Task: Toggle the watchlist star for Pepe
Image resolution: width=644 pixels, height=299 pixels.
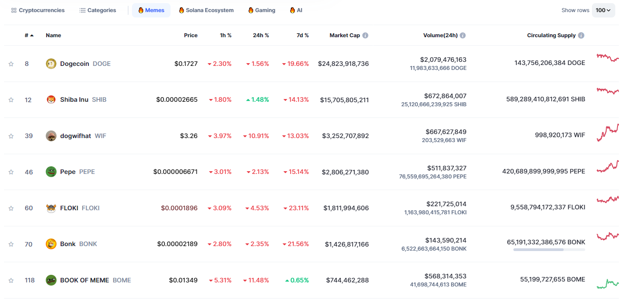Action: click(11, 172)
